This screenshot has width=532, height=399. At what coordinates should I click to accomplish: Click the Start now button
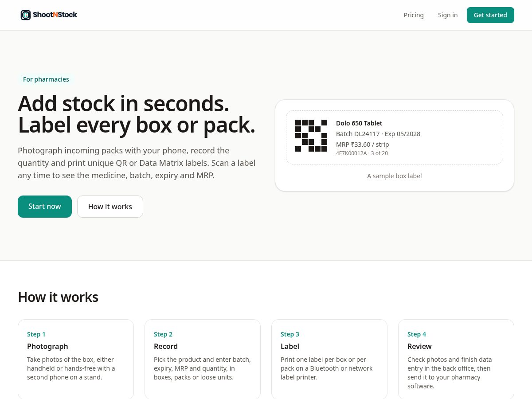point(45,207)
